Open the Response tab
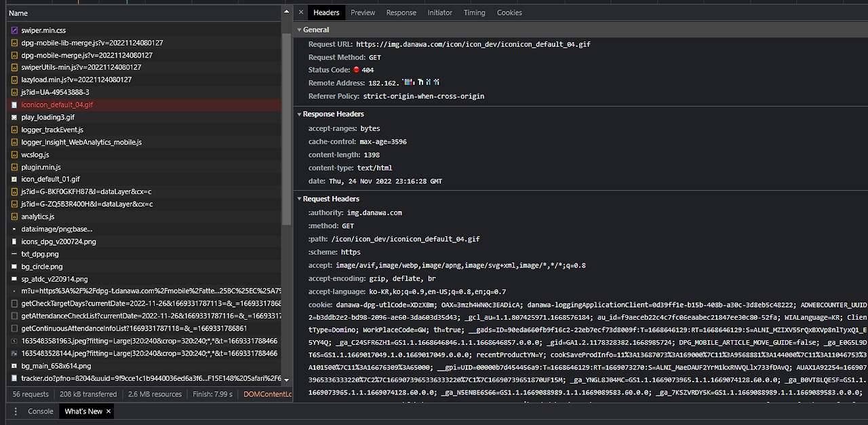Screen dimensions: 868x425 401,12
